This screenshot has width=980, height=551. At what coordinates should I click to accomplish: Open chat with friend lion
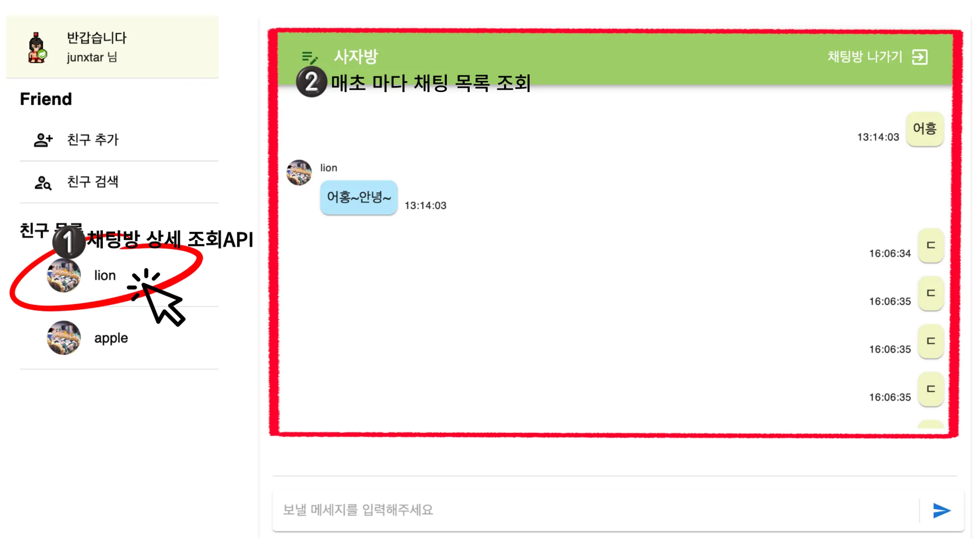coord(119,276)
